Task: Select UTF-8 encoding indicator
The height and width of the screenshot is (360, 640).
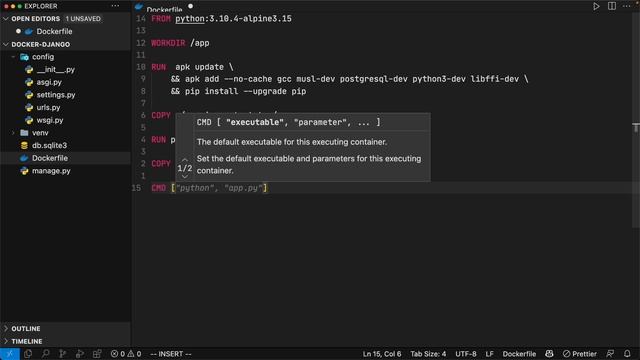Action: click(x=466, y=354)
